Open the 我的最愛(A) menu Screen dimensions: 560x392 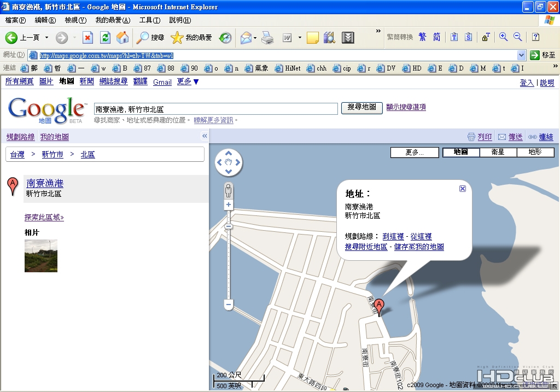coord(113,20)
